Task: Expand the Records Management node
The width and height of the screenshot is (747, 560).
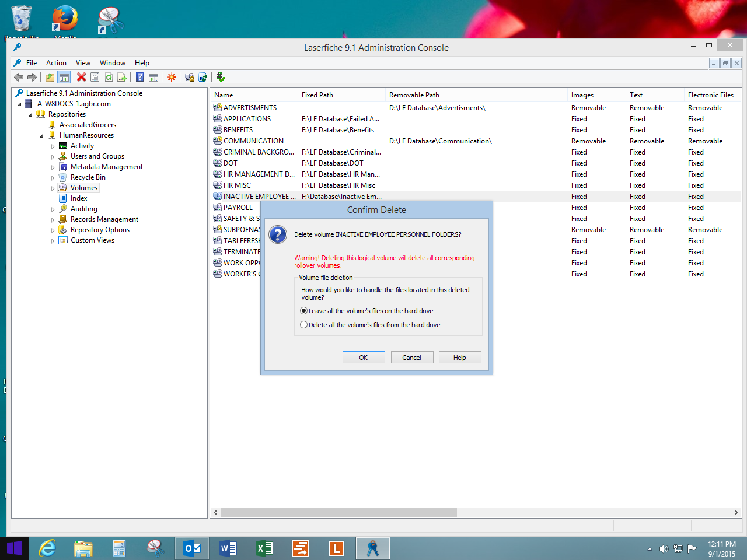Action: [53, 220]
